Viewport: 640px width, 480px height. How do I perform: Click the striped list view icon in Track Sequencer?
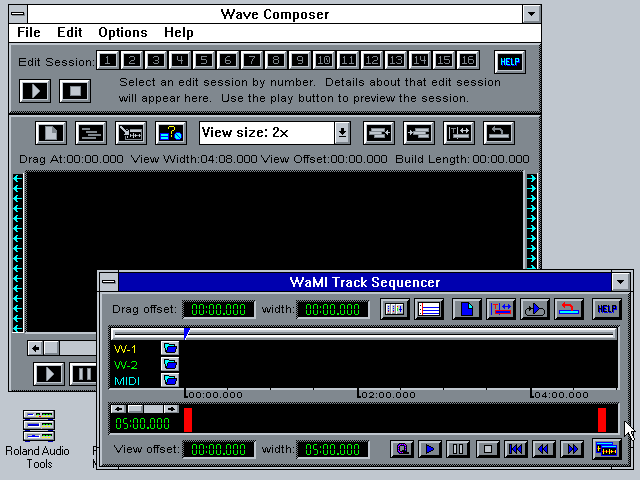click(x=429, y=309)
